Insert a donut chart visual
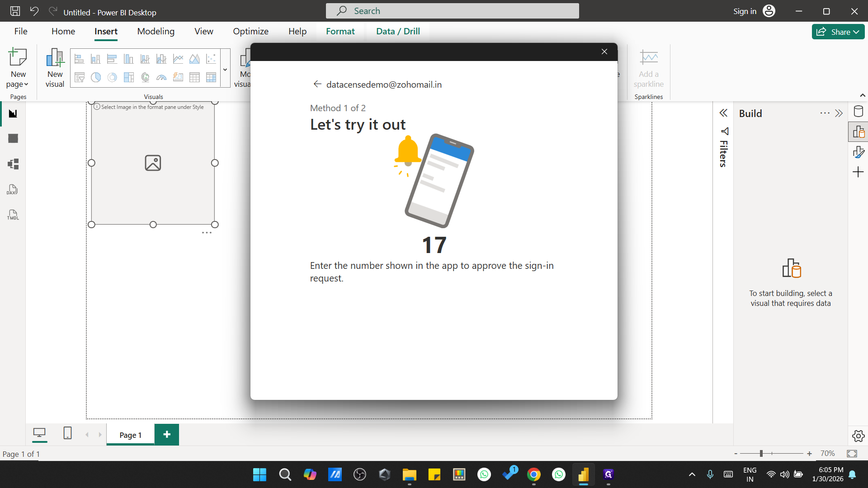This screenshot has width=868, height=488. point(112,78)
